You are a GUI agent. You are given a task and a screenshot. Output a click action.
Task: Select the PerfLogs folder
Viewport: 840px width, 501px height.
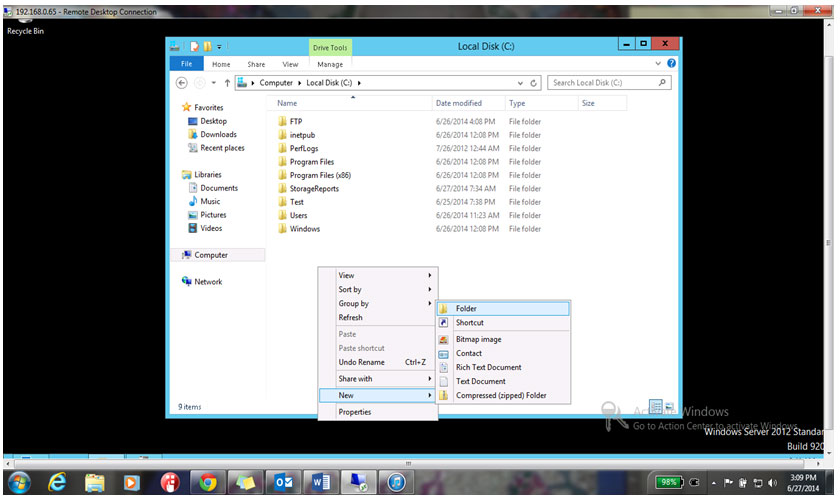click(x=304, y=148)
